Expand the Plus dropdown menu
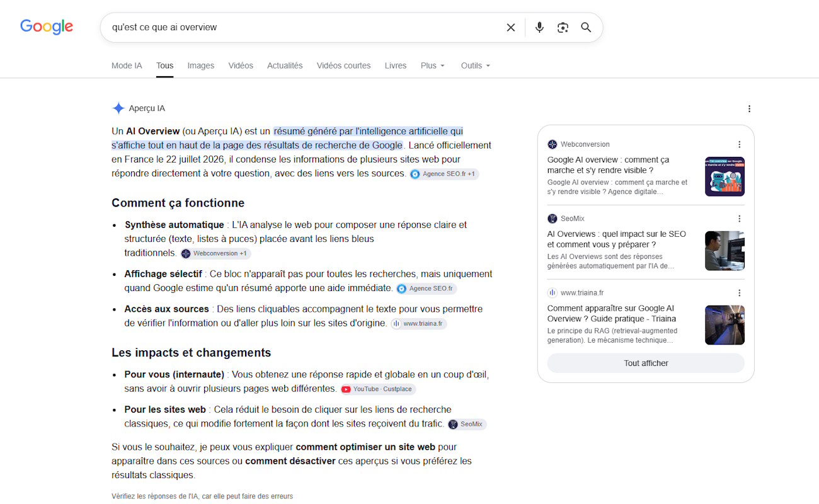This screenshot has width=819, height=504. (433, 66)
